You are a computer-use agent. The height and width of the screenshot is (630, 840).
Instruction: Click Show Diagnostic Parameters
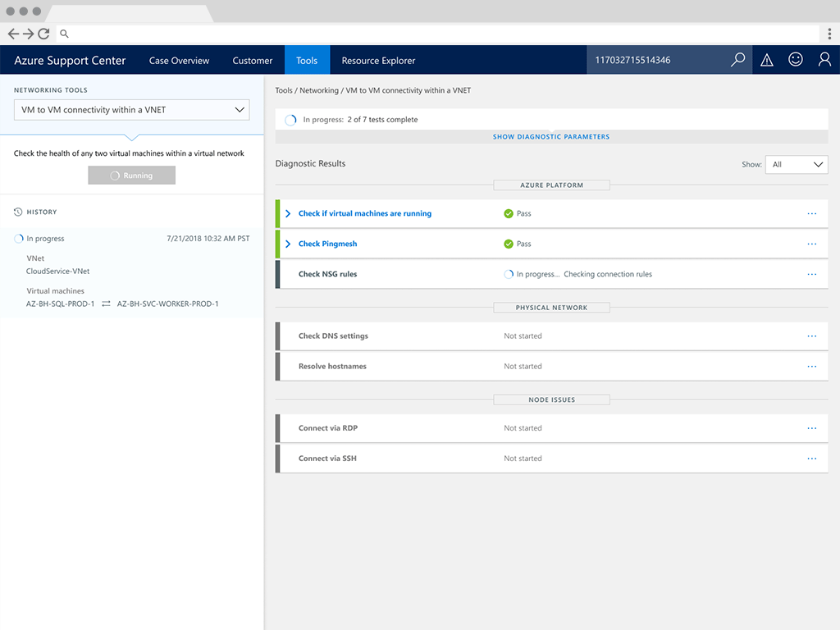(551, 137)
